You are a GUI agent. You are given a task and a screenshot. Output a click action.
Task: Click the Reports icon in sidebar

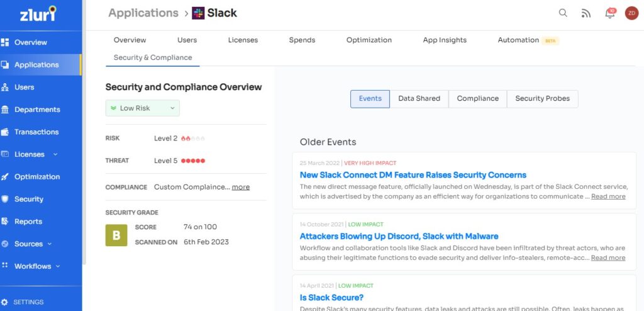(x=5, y=222)
